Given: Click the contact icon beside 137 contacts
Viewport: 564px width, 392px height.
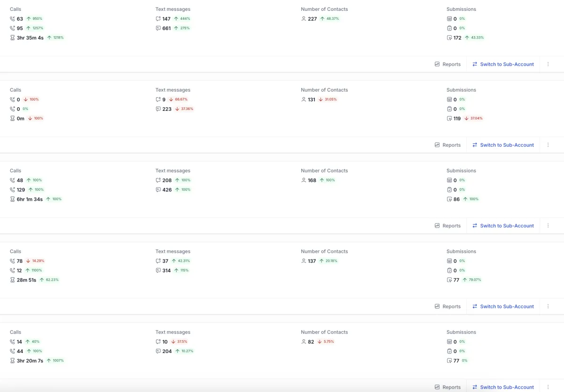Looking at the screenshot, I should (304, 261).
